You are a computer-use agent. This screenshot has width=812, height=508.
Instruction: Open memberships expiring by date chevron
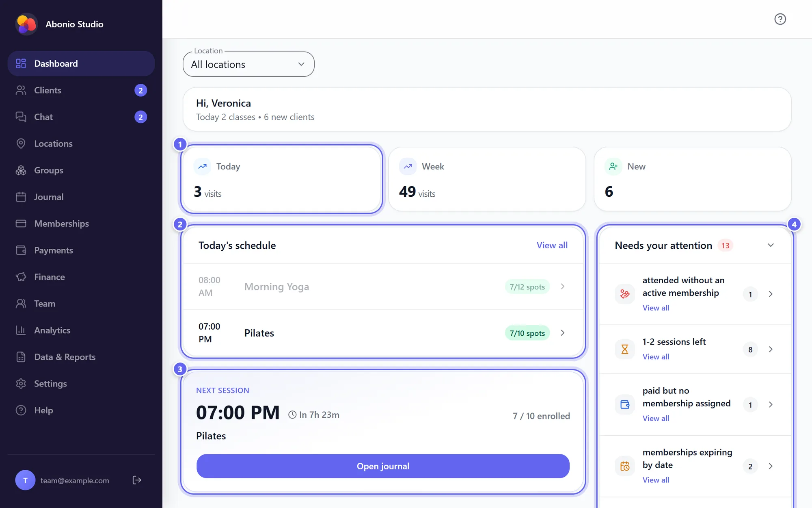point(771,466)
